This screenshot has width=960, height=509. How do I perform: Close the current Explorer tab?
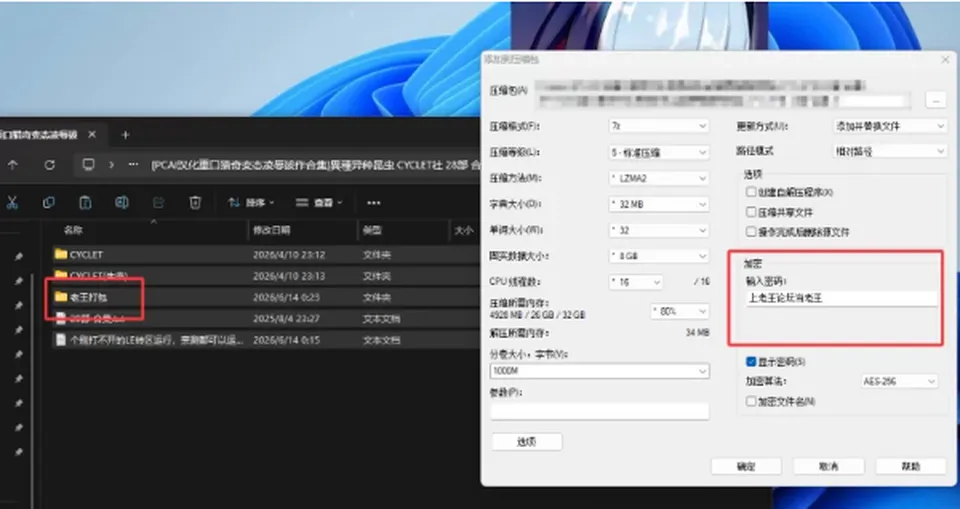pyautogui.click(x=92, y=135)
